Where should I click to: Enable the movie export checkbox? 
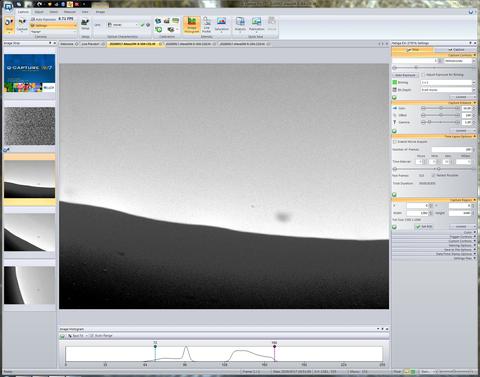pyautogui.click(x=395, y=142)
